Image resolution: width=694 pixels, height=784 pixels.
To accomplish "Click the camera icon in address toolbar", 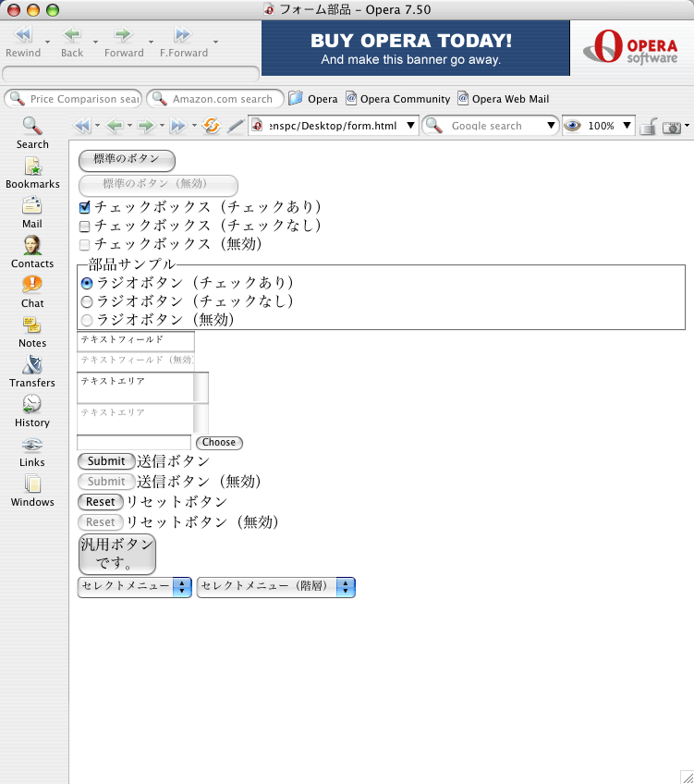I will pos(672,128).
